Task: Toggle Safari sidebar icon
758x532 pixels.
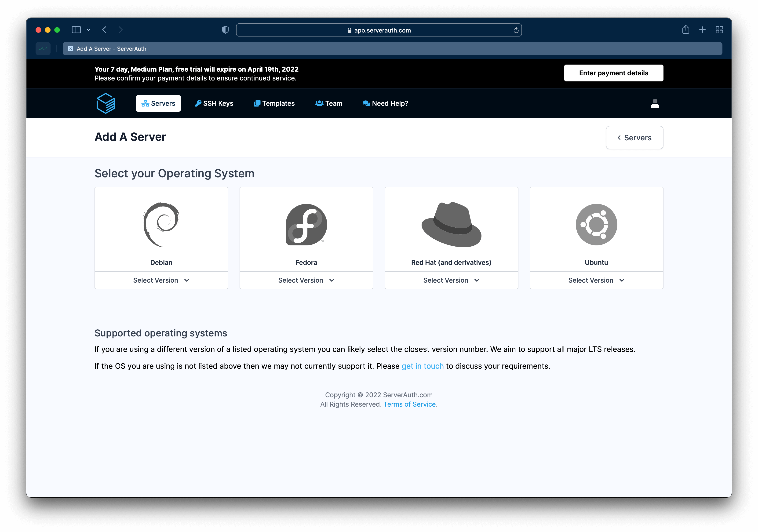Action: [x=76, y=30]
